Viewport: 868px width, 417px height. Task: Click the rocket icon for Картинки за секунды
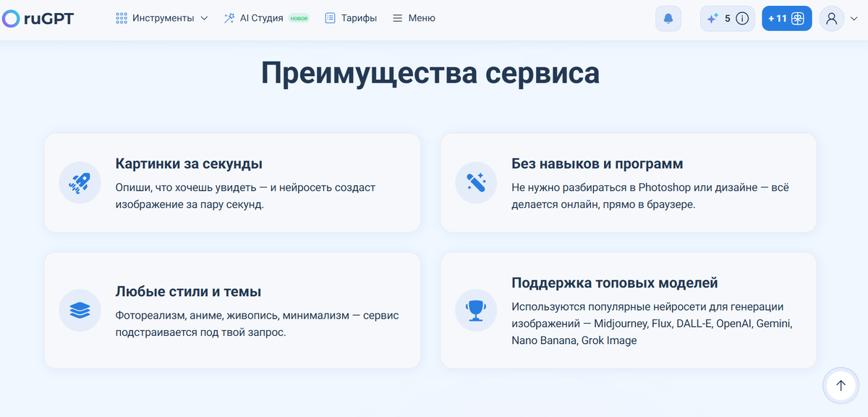80,182
